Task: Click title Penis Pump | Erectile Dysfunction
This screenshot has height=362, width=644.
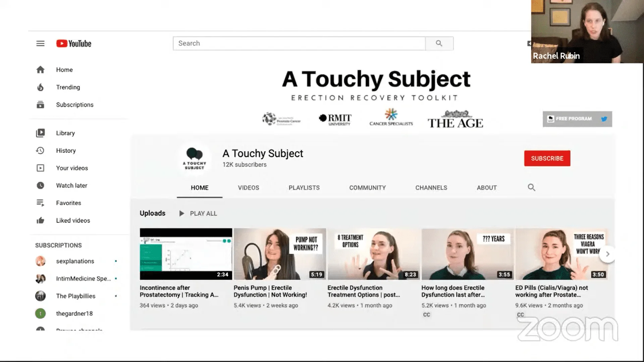Action: (x=270, y=291)
